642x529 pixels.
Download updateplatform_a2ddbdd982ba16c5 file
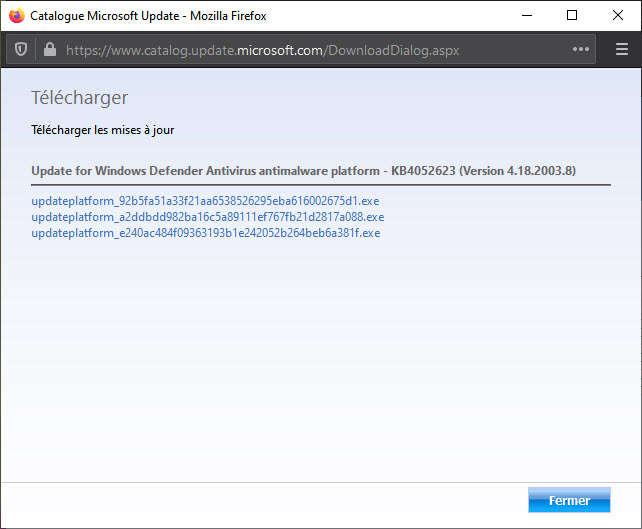click(208, 217)
